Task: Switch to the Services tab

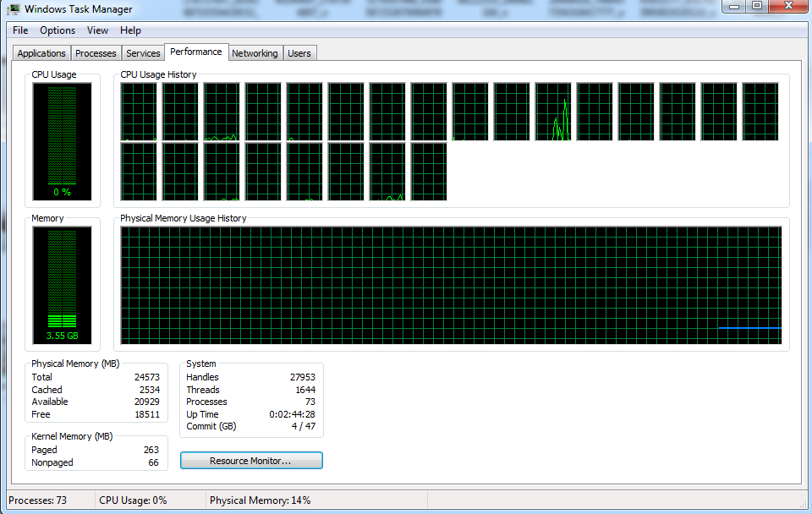Action: point(144,53)
